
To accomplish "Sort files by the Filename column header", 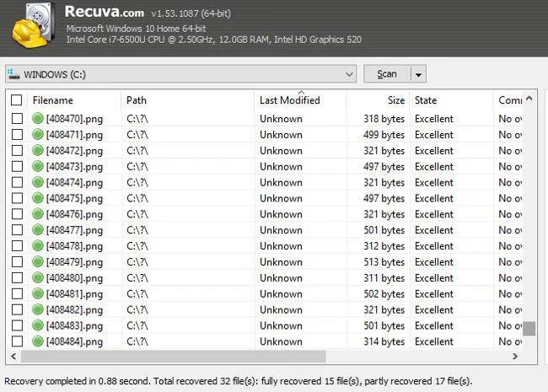I will click(53, 100).
